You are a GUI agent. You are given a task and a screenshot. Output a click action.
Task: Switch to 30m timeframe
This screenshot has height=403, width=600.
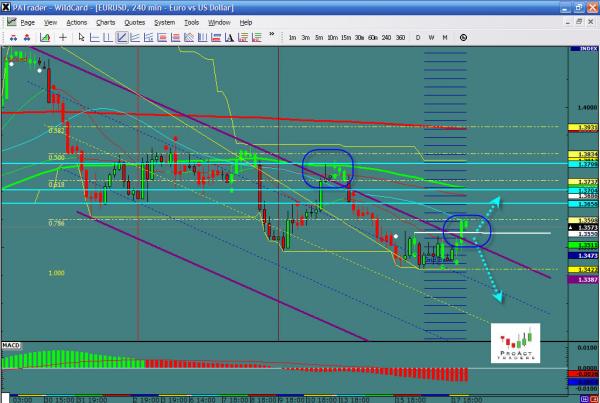pos(359,38)
